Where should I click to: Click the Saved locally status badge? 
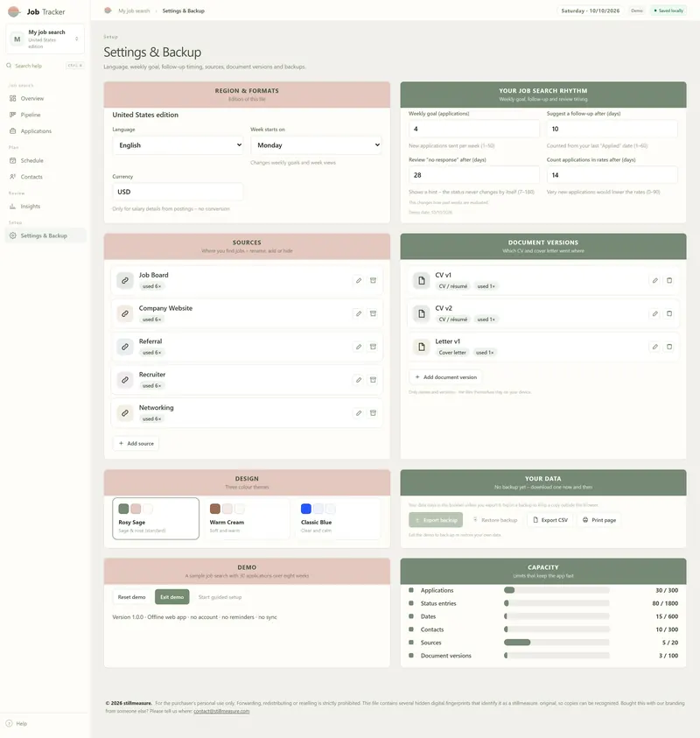click(668, 11)
